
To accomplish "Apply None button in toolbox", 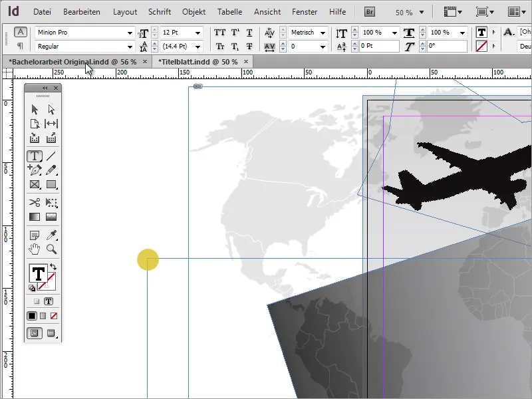I will (x=54, y=316).
